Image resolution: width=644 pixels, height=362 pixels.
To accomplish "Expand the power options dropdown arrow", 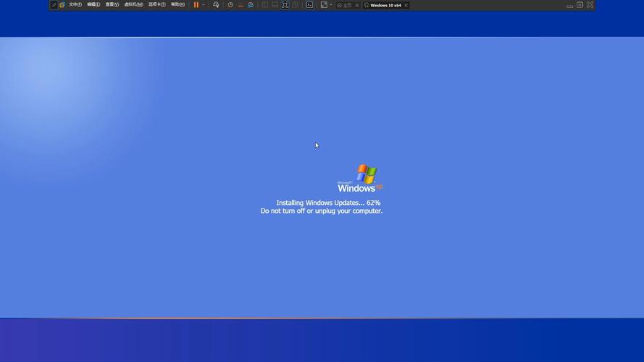I will [x=204, y=5].
